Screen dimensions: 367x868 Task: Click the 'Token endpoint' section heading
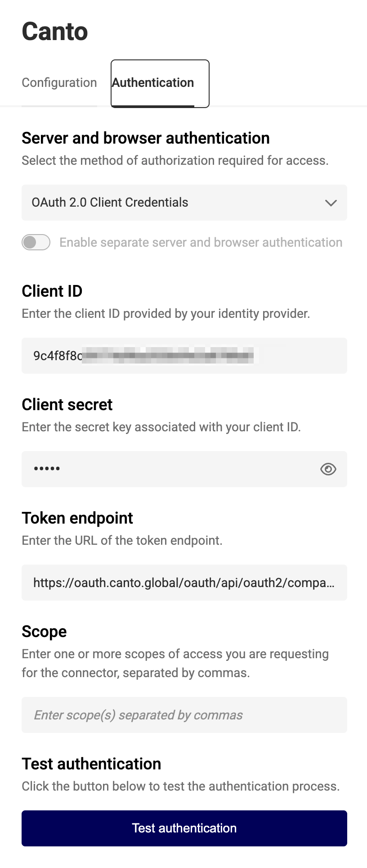click(x=77, y=518)
